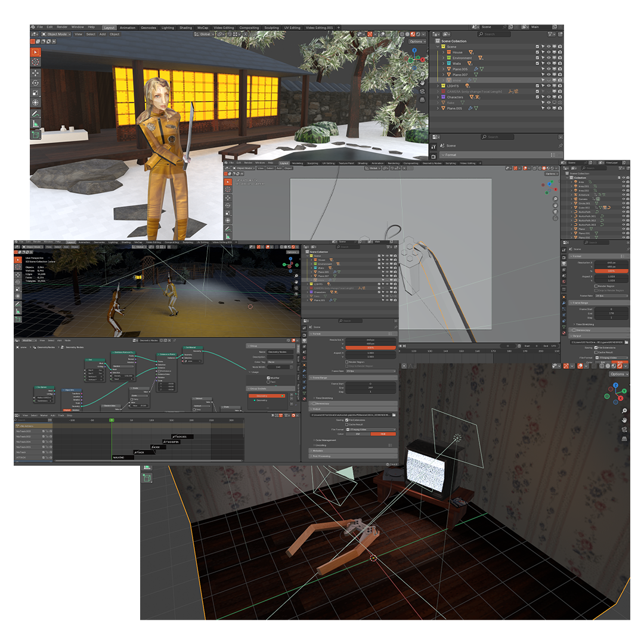
Task: Toggle the LIGHTS collection eye in house-scene outliner
Action: 549,86
